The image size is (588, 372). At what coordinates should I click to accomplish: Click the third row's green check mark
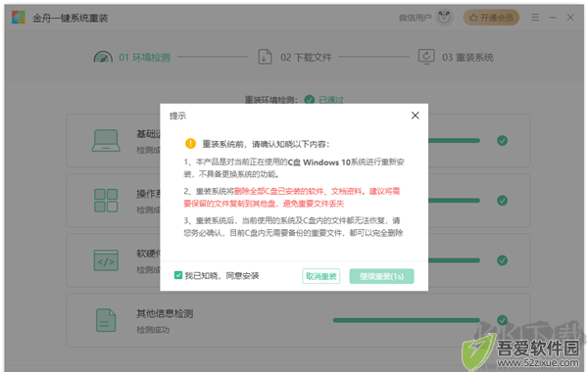(x=502, y=260)
